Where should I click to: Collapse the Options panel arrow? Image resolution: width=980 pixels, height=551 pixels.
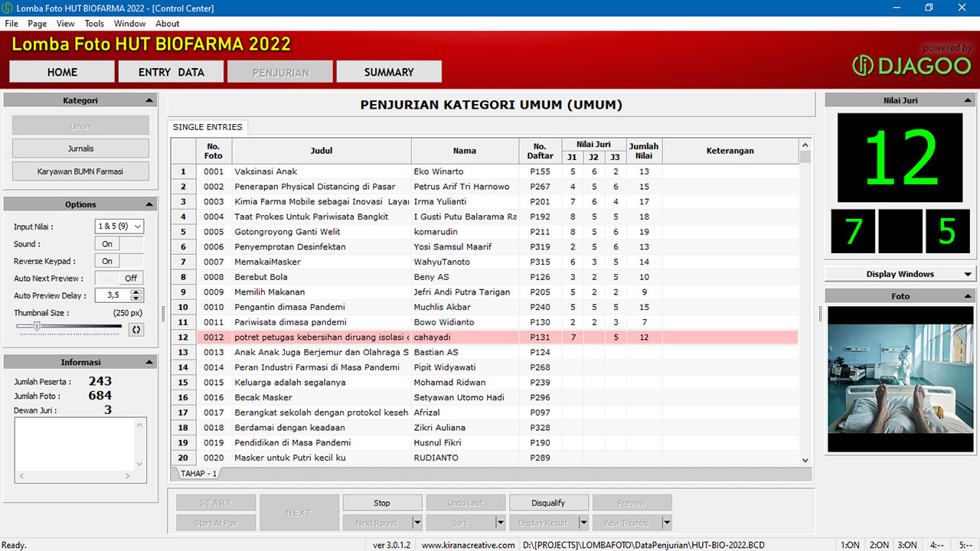point(149,204)
